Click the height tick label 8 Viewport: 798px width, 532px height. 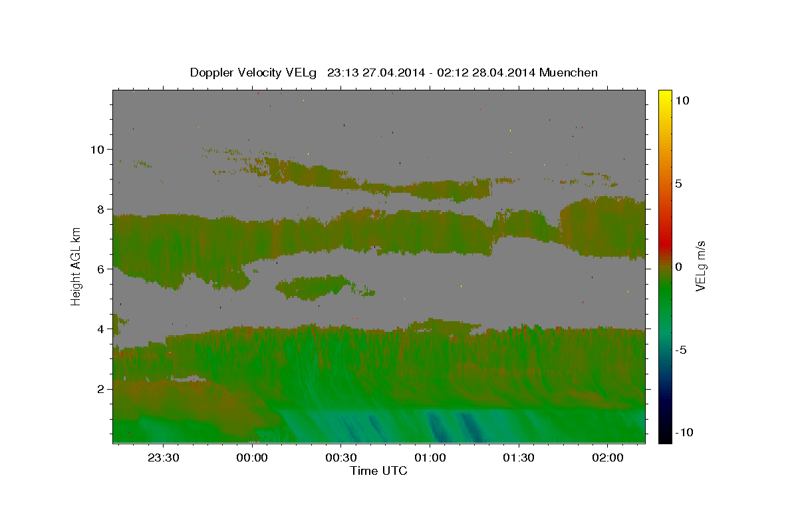[101, 209]
